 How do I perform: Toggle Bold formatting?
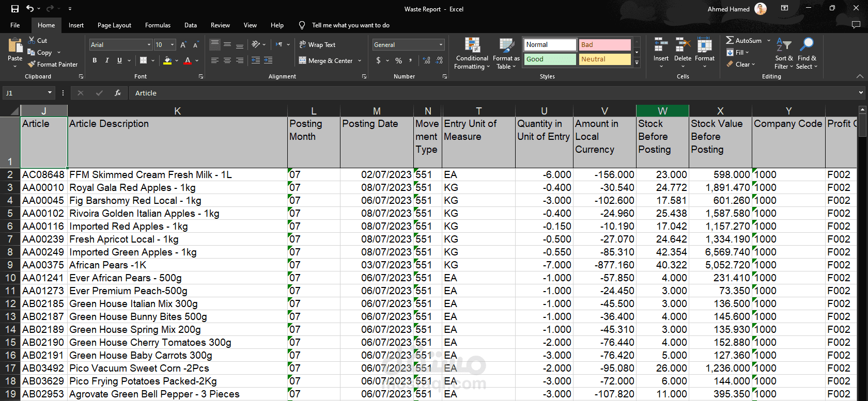click(95, 60)
